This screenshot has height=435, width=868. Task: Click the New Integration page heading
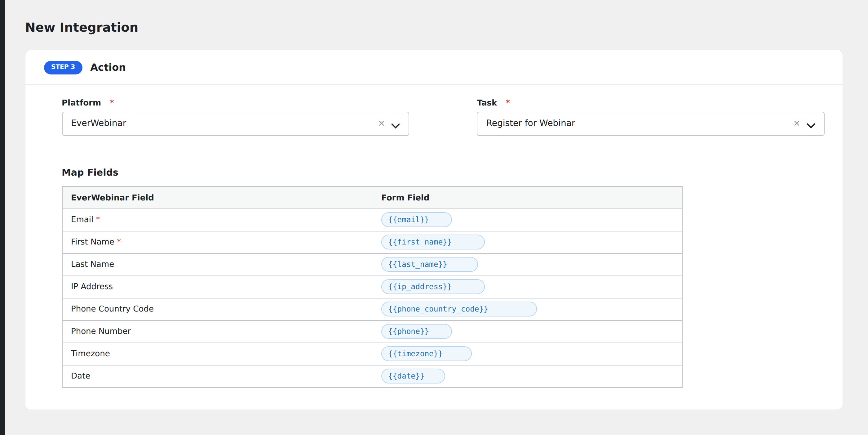[x=82, y=27]
